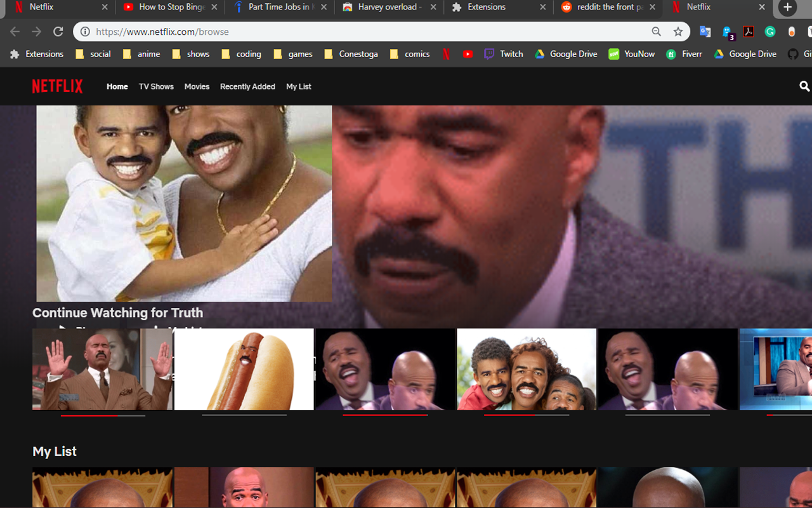Close the reddit tab
The image size is (812, 508).
tap(652, 8)
